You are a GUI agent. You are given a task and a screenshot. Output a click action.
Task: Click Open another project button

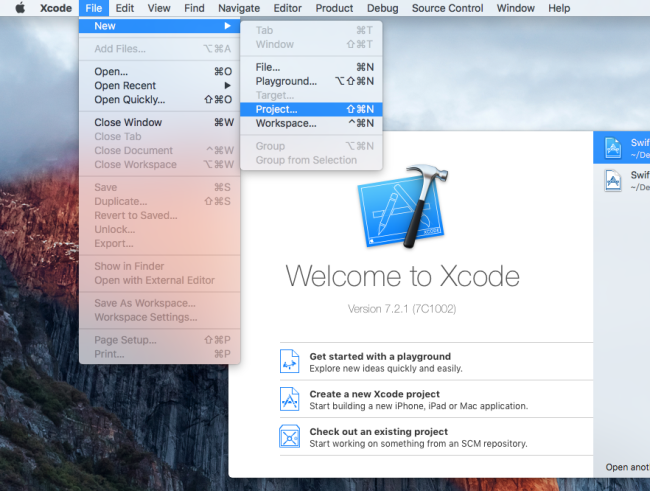[x=628, y=467]
